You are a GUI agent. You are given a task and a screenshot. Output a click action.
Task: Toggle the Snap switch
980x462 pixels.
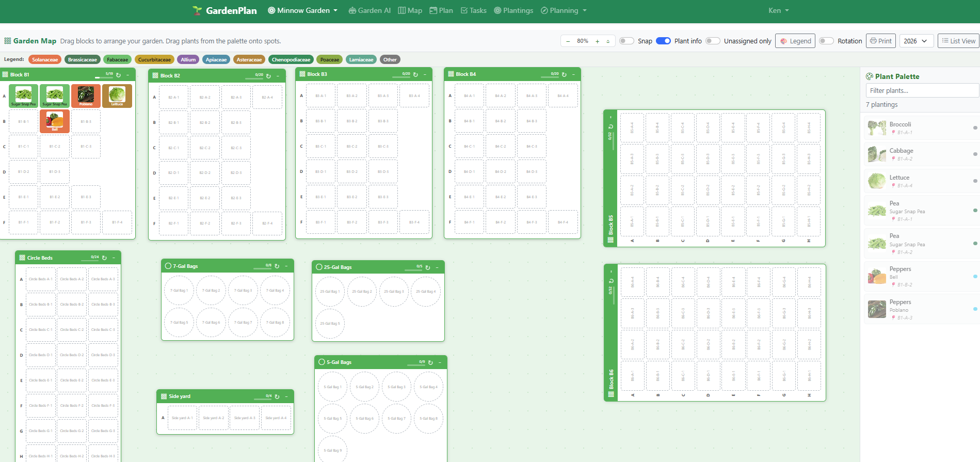pyautogui.click(x=626, y=41)
